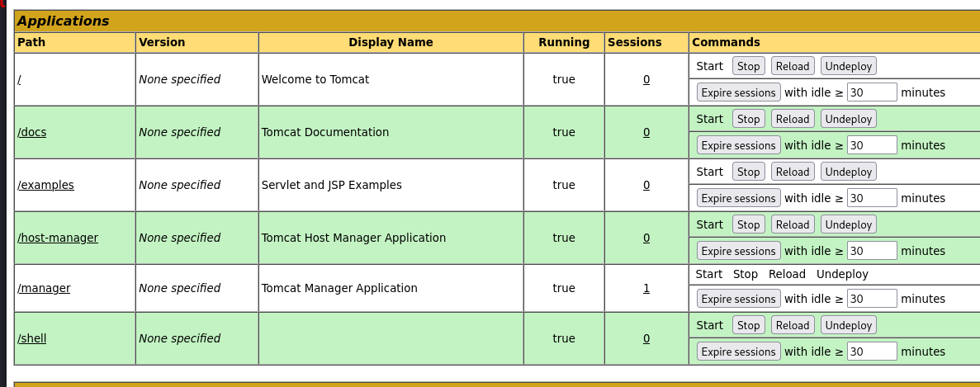This screenshot has height=387, width=980.
Task: View the /manager sessions count link
Action: click(x=646, y=288)
